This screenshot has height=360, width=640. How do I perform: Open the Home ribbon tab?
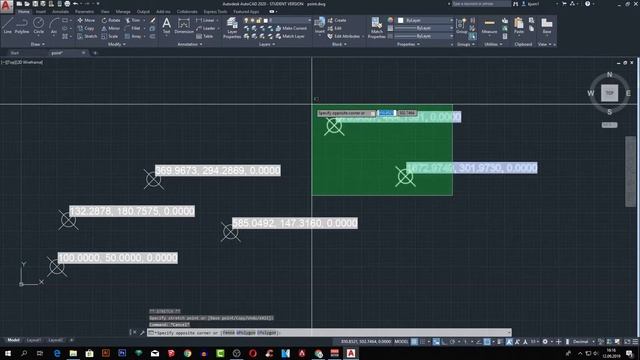click(23, 11)
